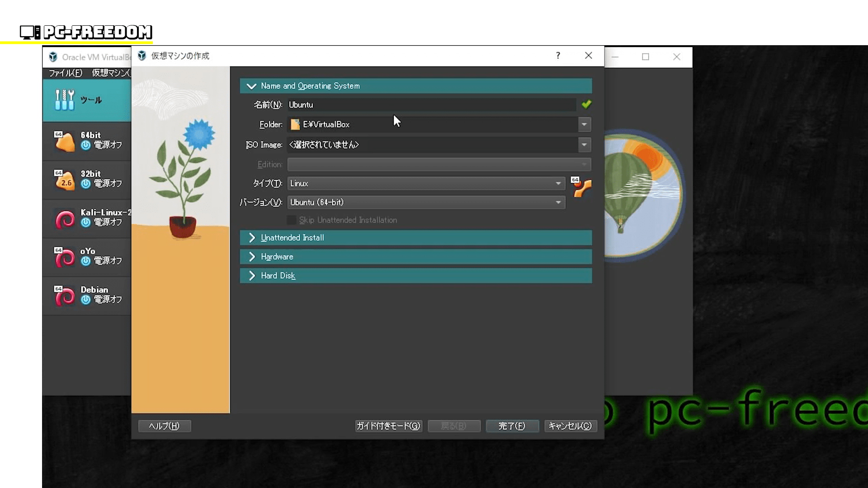Select the 64bit VM icon

coord(65,141)
